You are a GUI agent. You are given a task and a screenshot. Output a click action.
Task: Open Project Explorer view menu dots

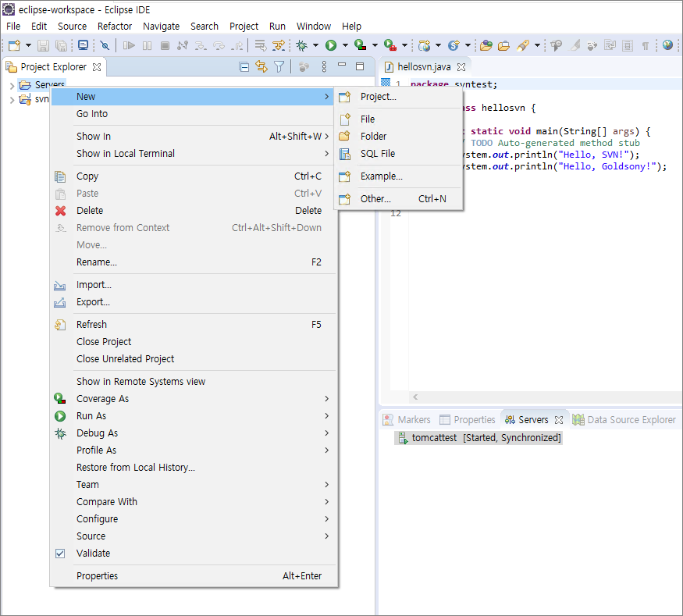(x=324, y=66)
